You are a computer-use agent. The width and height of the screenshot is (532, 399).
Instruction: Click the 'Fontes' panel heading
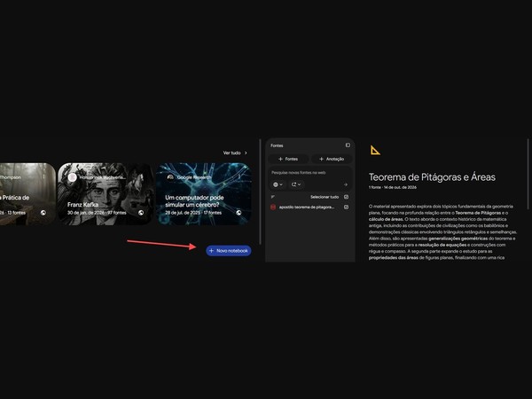coord(277,145)
